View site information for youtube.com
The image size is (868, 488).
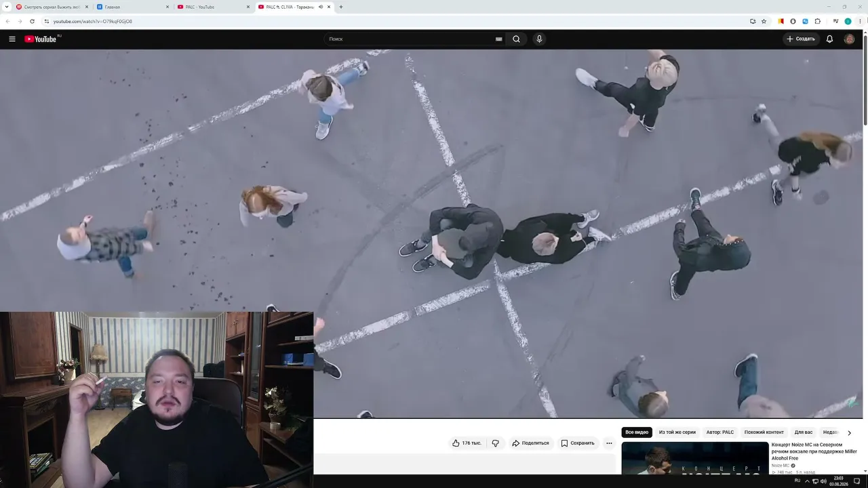46,22
